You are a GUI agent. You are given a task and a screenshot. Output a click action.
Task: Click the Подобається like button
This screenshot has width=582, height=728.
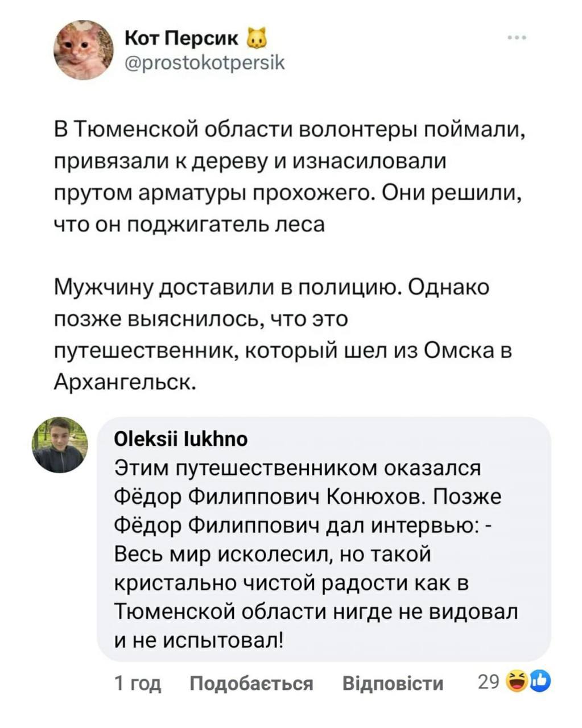pos(251,682)
